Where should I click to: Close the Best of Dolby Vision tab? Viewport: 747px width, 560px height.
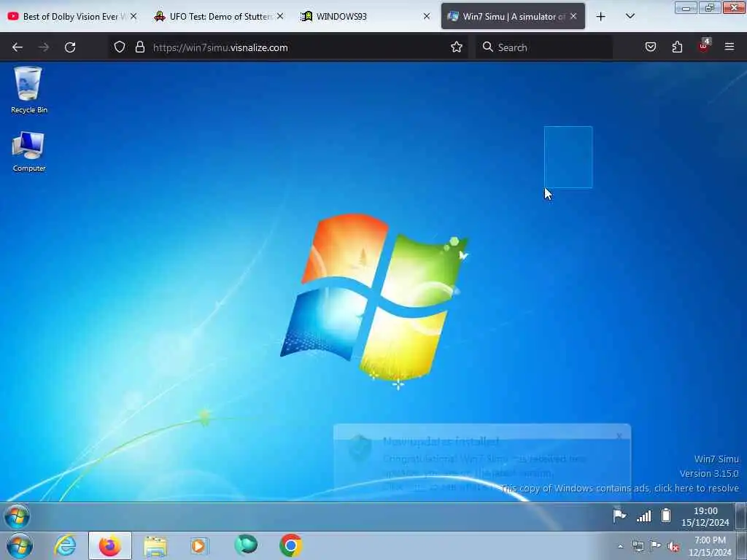point(133,16)
